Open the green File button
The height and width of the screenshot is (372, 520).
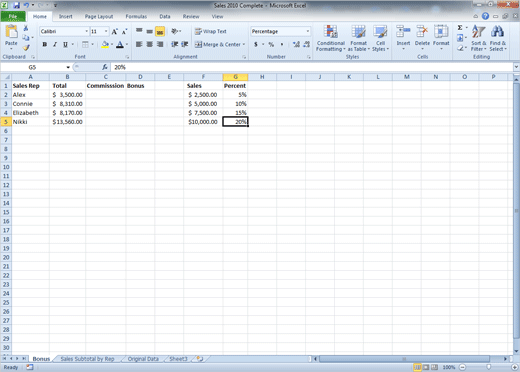click(x=13, y=16)
